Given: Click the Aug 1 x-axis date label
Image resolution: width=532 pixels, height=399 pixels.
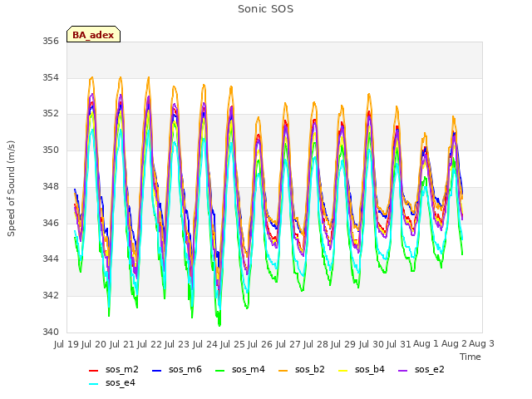Looking at the screenshot, I should 426,344.
